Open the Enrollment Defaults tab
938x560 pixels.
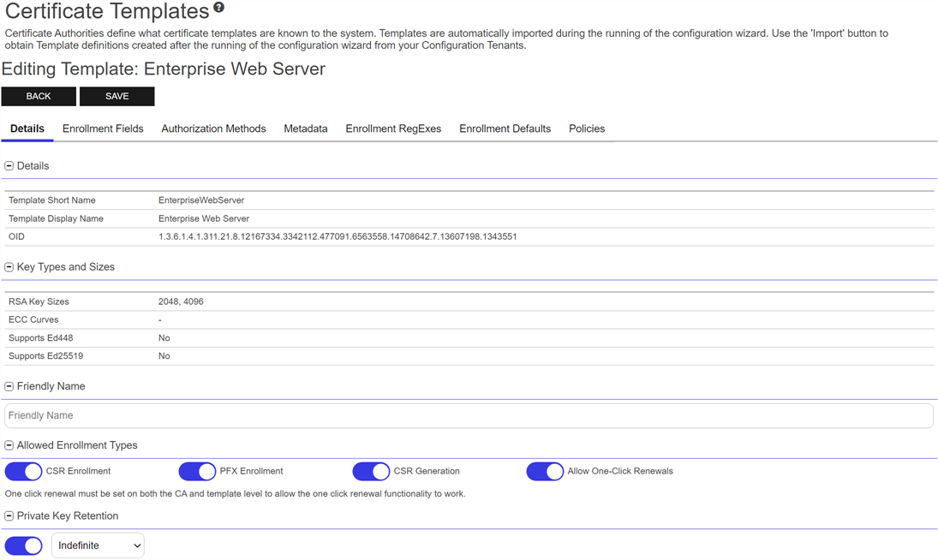[505, 129]
